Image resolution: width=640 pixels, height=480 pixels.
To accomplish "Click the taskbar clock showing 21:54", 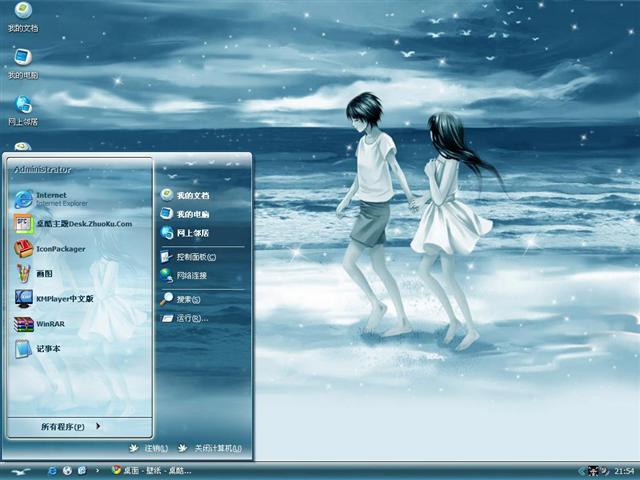I will point(624,470).
